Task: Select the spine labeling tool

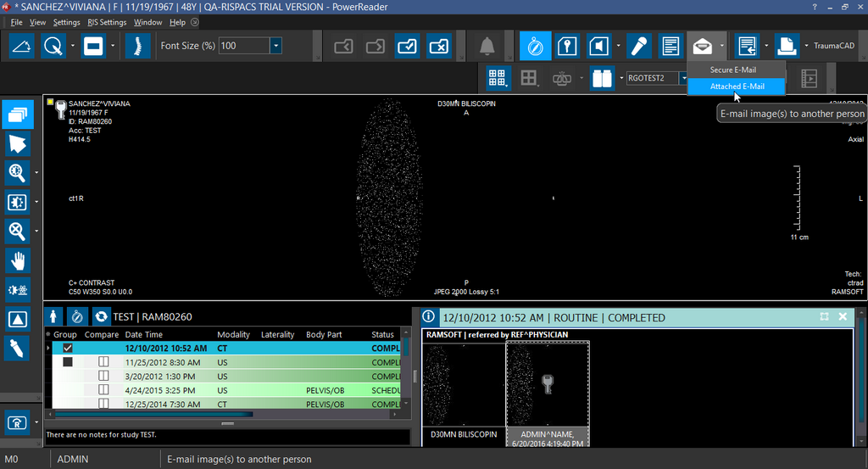Action: pyautogui.click(x=136, y=46)
